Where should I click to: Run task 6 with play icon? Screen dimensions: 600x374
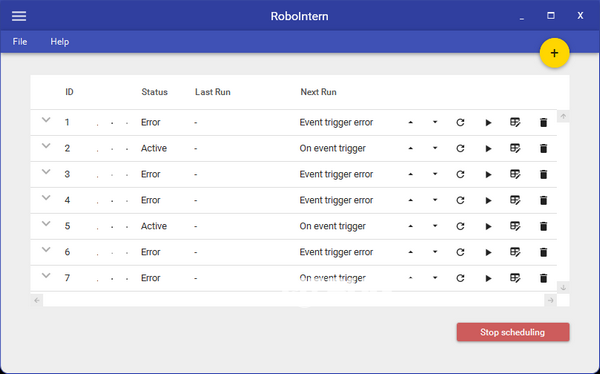[488, 252]
